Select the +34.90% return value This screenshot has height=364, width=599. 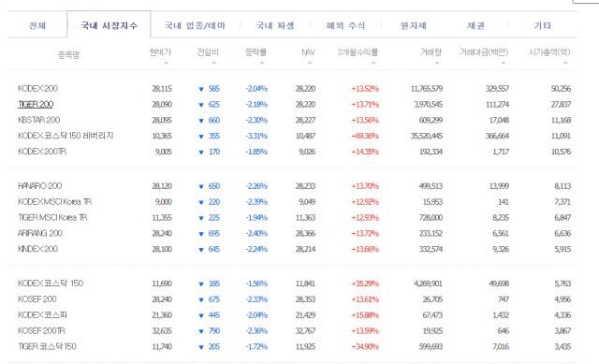click(x=365, y=346)
